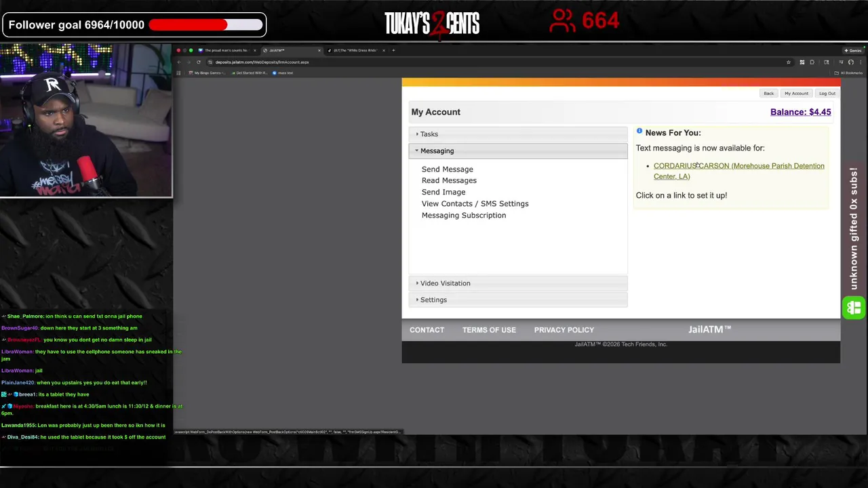The height and width of the screenshot is (488, 868).
Task: Bookmark this page with the star icon
Action: 789,62
